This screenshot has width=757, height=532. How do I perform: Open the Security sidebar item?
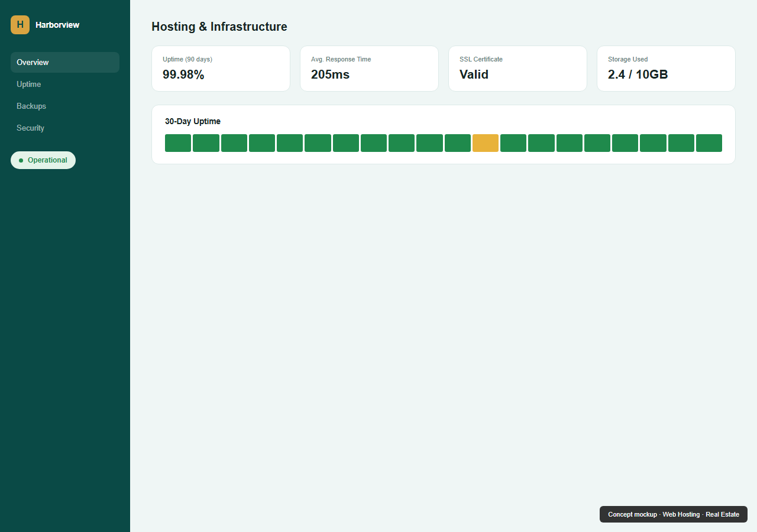(65, 128)
